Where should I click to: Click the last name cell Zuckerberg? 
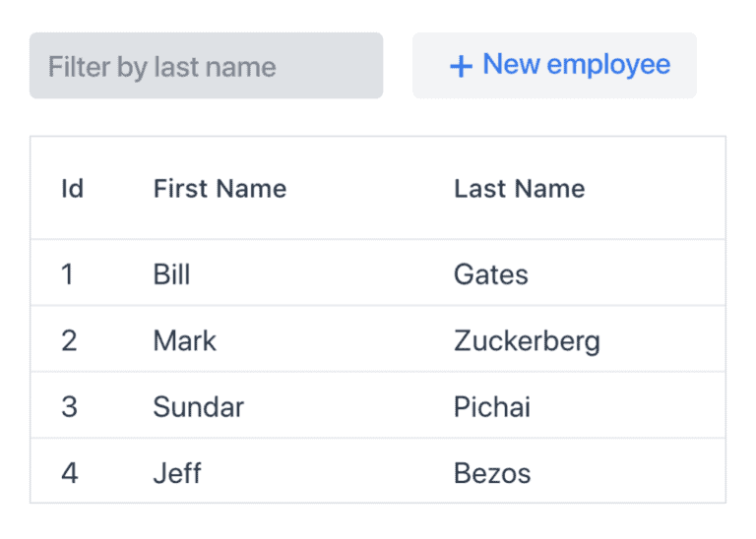[527, 340]
